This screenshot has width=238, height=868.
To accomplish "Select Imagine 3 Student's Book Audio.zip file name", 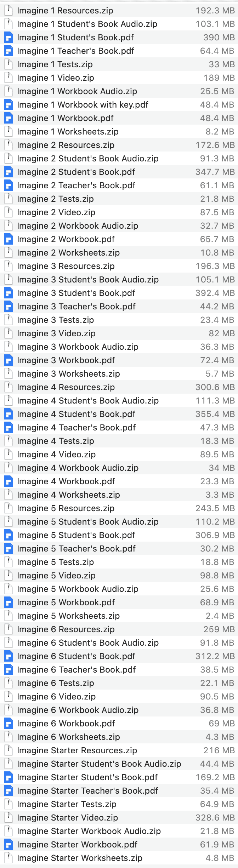I will [x=88, y=280].
